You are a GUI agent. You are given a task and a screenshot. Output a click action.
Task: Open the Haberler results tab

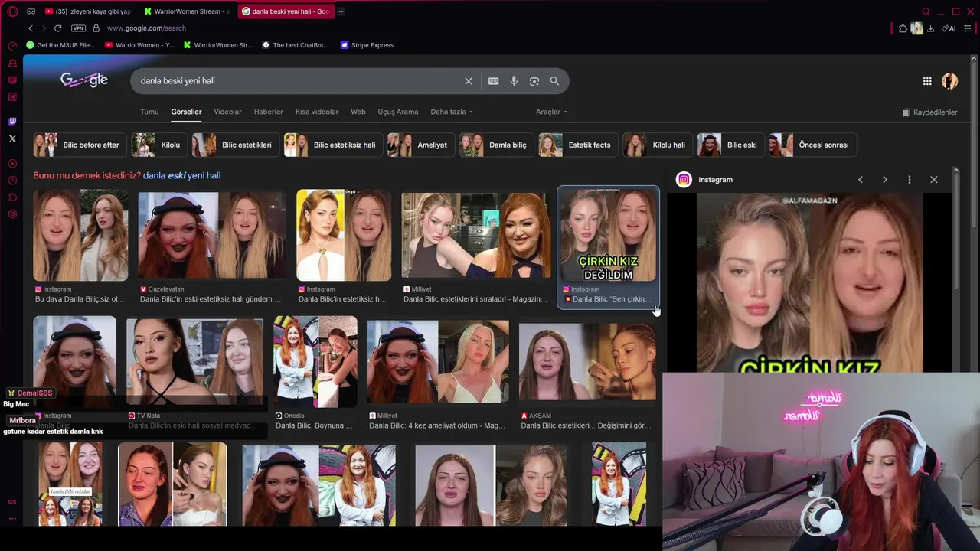[x=269, y=112]
